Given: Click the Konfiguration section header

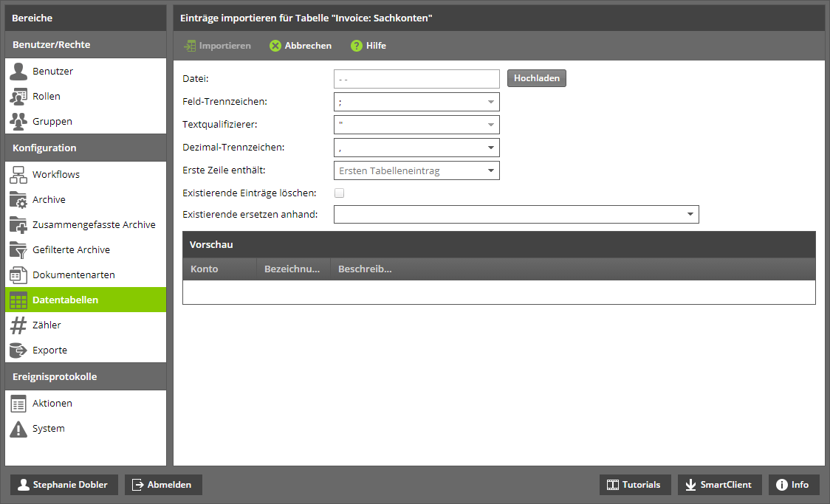Looking at the screenshot, I should pyautogui.click(x=86, y=148).
